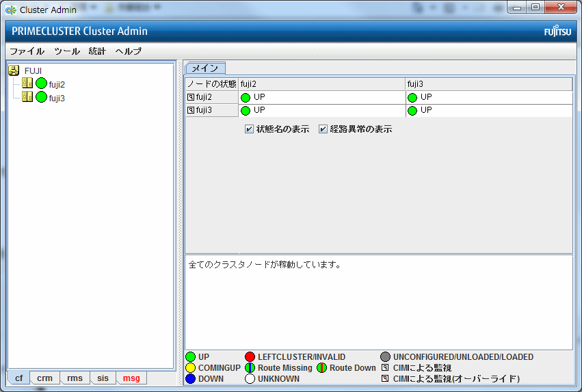
Task: Click the yellow COMINGUP legend icon
Action: click(x=190, y=368)
